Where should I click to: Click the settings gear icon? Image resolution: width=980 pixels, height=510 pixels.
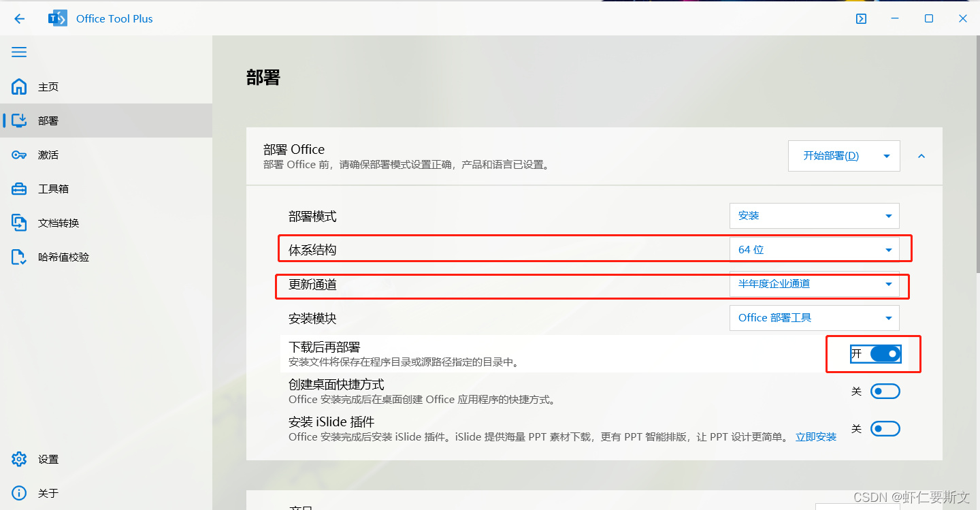coord(19,459)
